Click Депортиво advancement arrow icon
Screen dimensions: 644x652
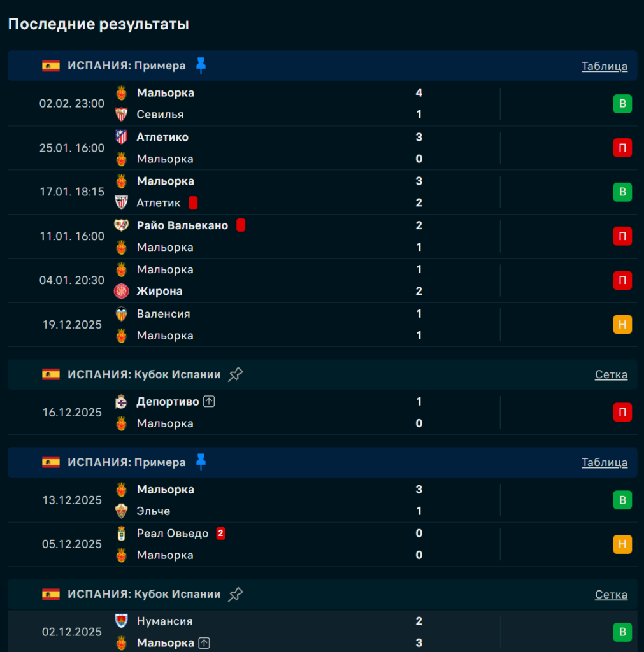tap(208, 402)
